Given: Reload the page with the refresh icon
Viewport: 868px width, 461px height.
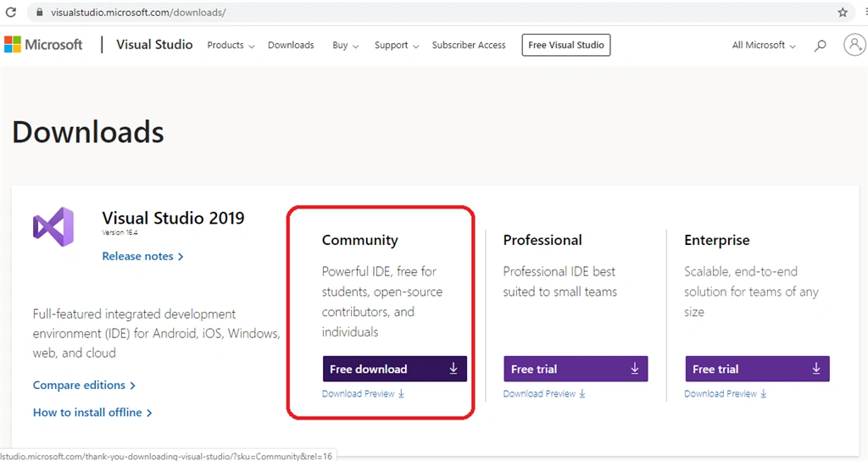Looking at the screenshot, I should click(x=11, y=12).
